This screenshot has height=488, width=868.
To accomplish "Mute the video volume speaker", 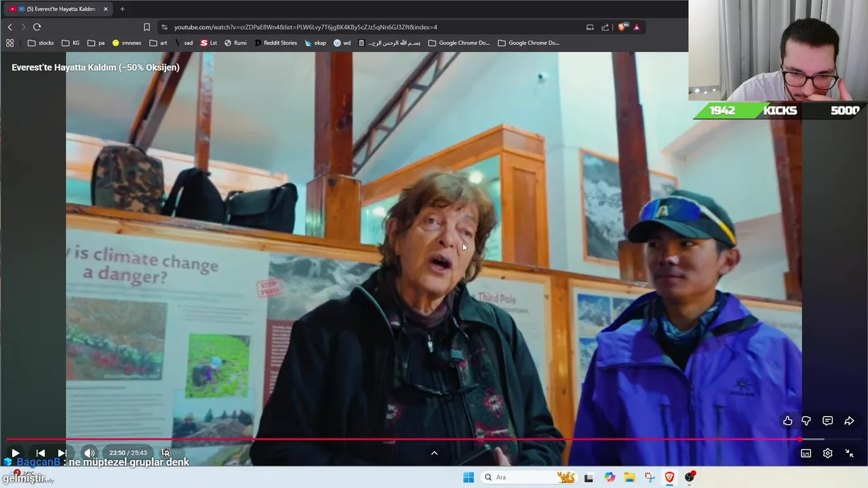I will pyautogui.click(x=89, y=453).
